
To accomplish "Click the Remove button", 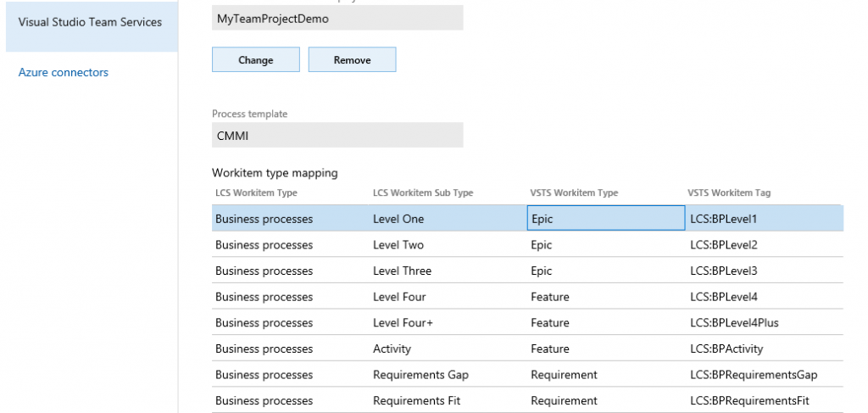I will pos(352,60).
